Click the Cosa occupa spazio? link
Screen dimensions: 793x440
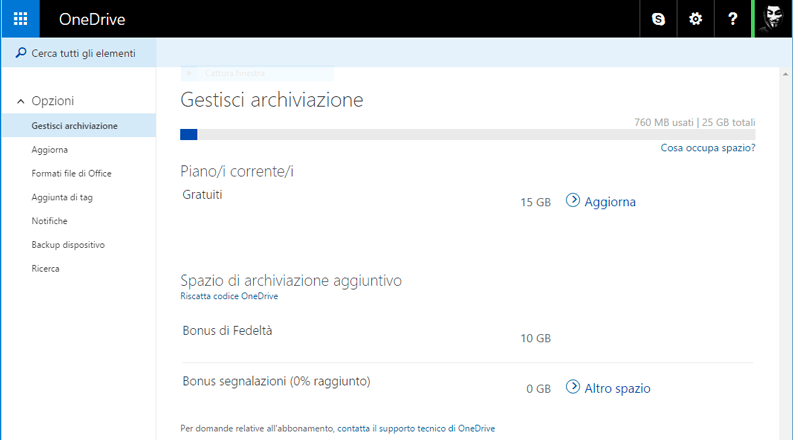click(x=707, y=148)
